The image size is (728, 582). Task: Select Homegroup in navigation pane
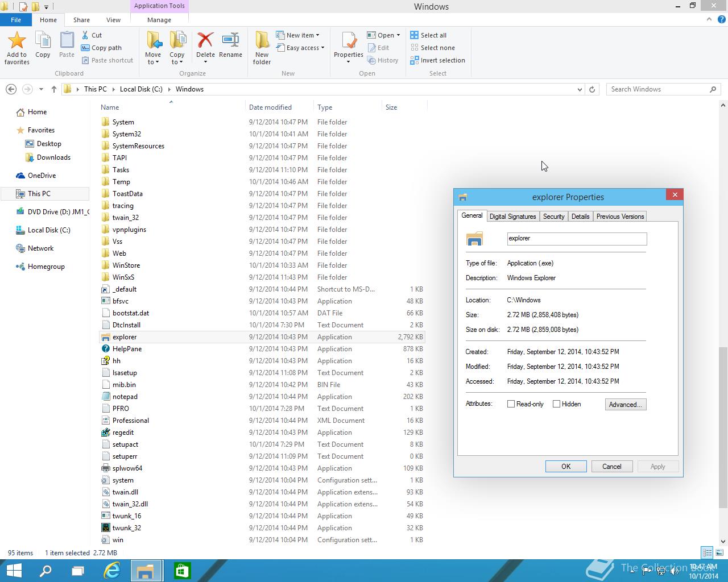(45, 267)
